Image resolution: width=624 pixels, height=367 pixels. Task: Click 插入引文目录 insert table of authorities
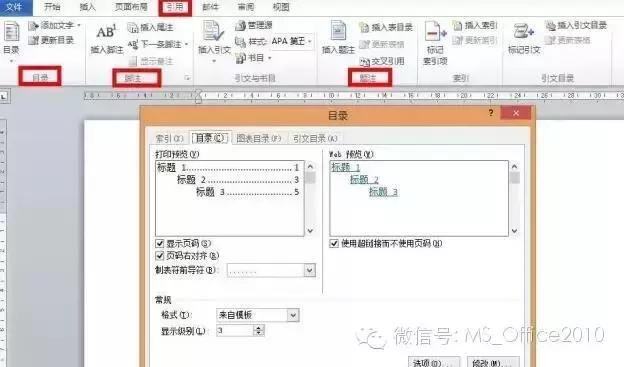[576, 25]
